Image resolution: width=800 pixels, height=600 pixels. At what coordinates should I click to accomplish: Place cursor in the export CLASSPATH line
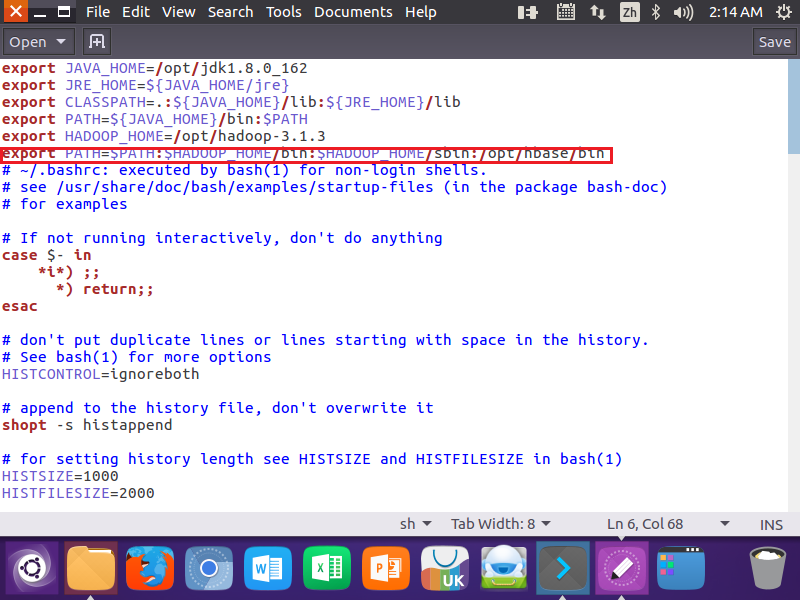coord(231,102)
